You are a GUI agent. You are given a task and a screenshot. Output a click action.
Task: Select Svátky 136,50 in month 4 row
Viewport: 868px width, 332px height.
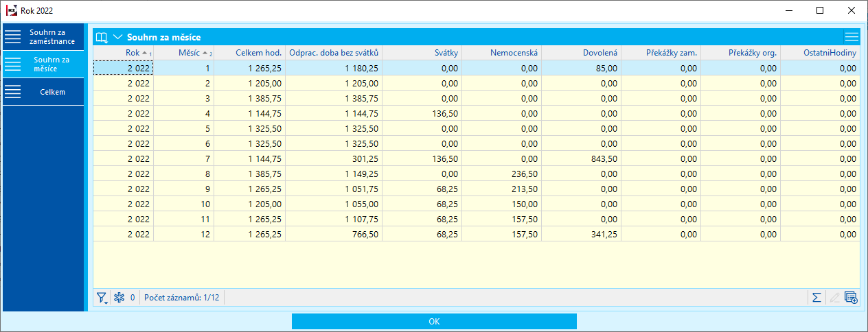422,113
